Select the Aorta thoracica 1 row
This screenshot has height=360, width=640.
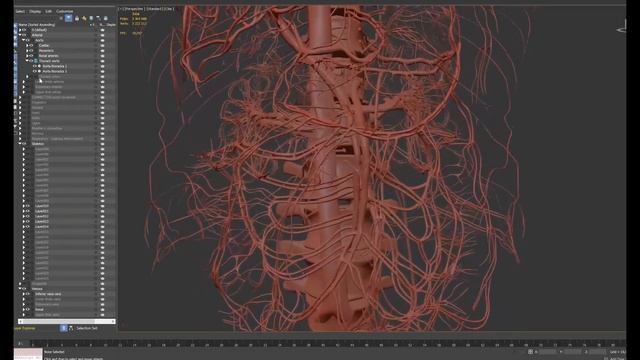coord(55,66)
